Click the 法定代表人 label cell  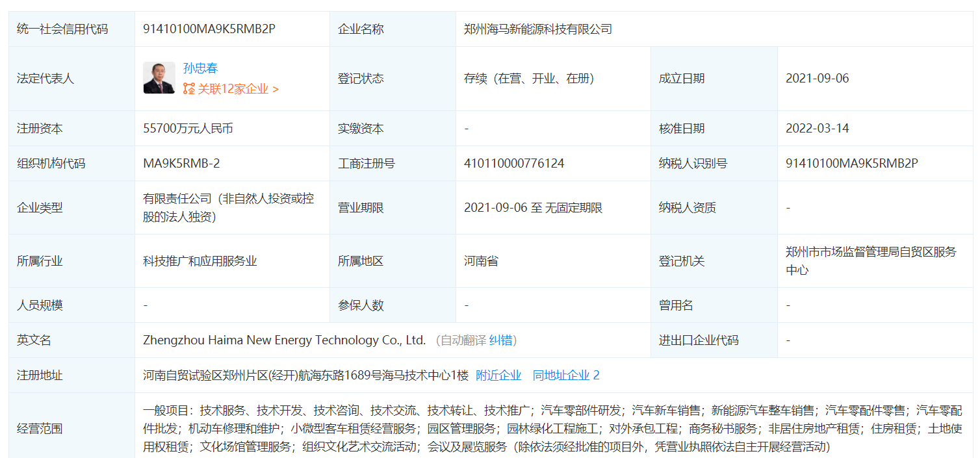[71, 79]
